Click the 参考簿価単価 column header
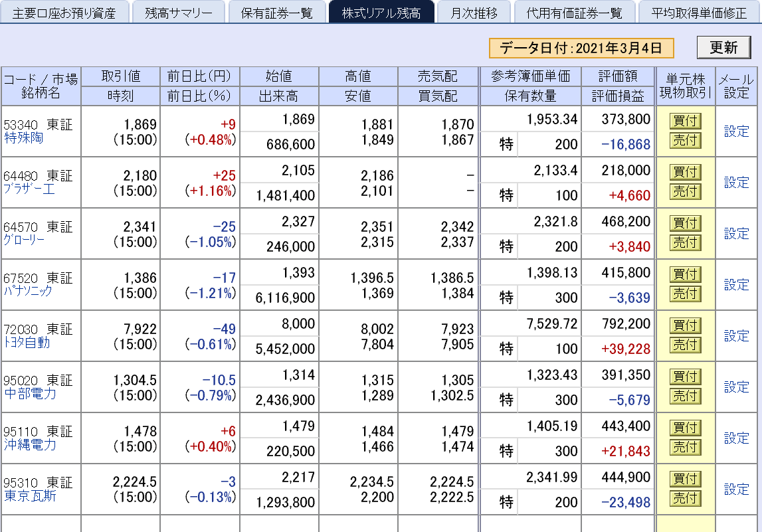The image size is (762, 532). pyautogui.click(x=530, y=76)
